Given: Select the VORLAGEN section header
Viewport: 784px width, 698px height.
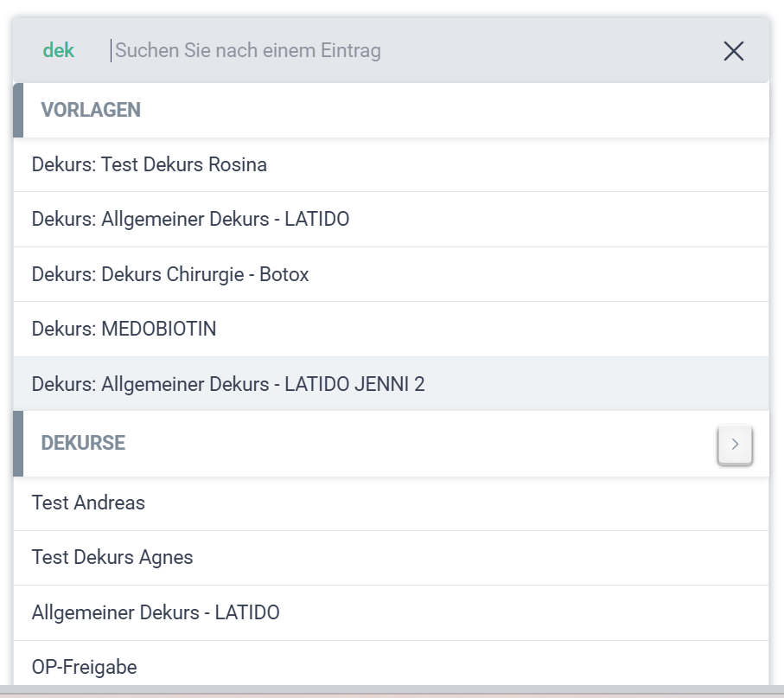Looking at the screenshot, I should [91, 110].
